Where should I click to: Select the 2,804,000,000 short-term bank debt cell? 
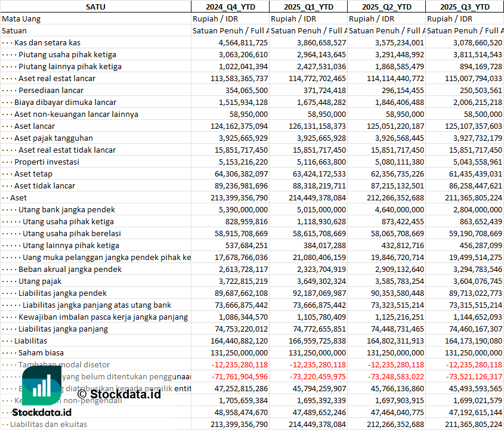472,210
